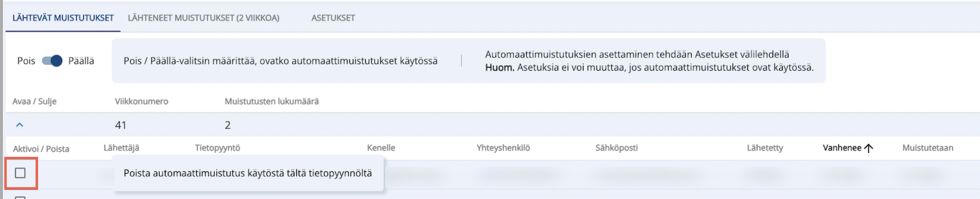The width and height of the screenshot is (980, 199).
Task: Click the Yhteyshenkilö column header
Action: click(503, 148)
